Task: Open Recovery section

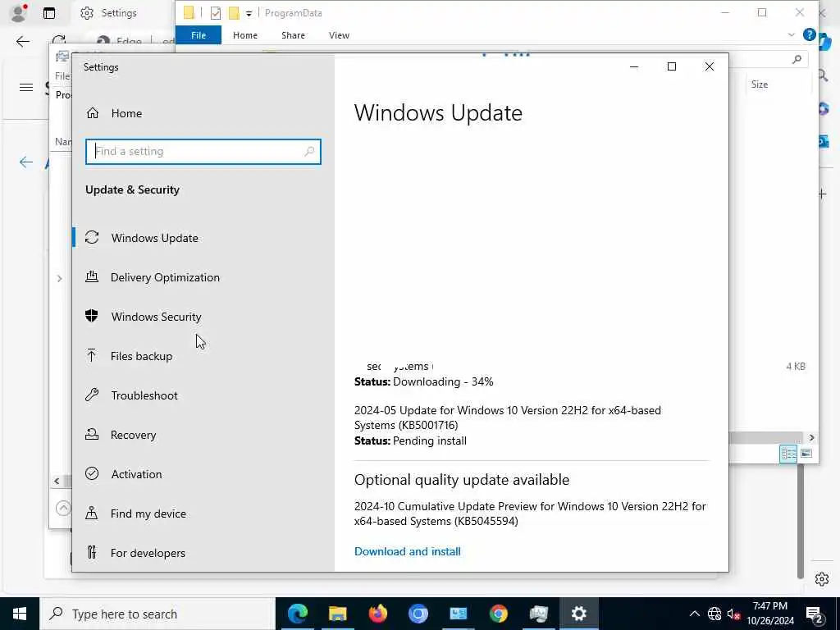Action: click(x=133, y=435)
